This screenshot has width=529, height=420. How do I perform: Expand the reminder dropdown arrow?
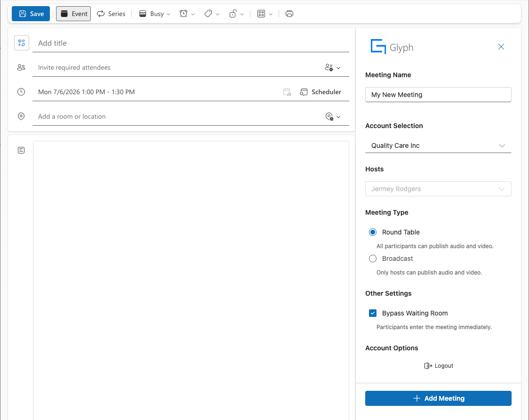(193, 14)
